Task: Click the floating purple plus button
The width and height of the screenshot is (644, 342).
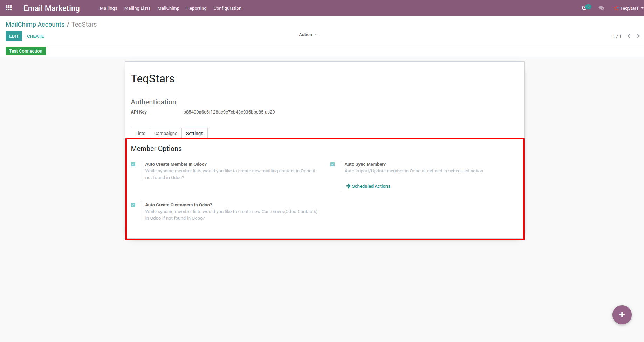Action: [x=622, y=315]
